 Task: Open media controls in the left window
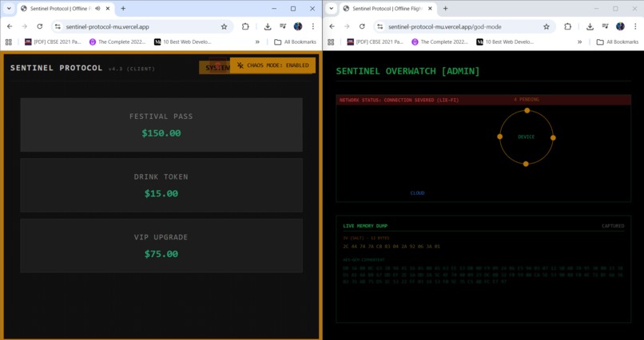click(283, 26)
